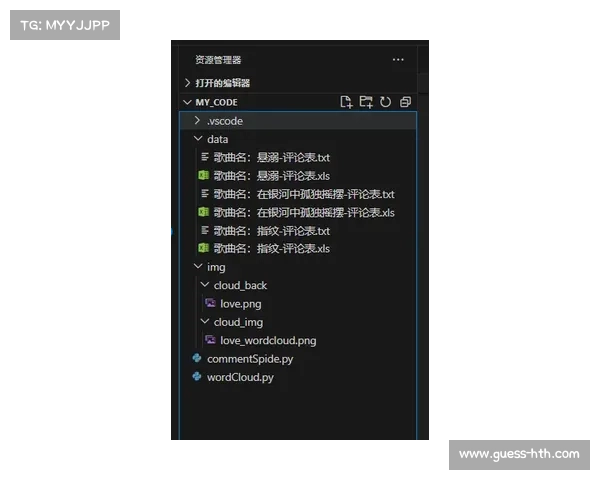600x480 pixels.
Task: Select the img folder label
Action: click(x=216, y=267)
